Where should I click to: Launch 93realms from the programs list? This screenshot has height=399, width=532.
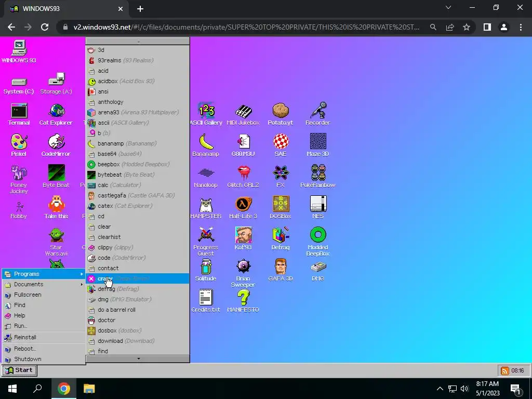point(137,60)
